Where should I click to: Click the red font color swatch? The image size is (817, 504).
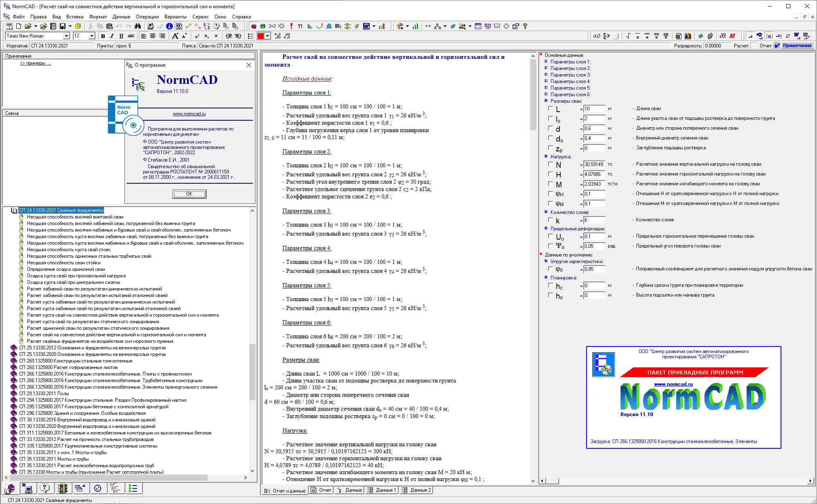tap(260, 36)
